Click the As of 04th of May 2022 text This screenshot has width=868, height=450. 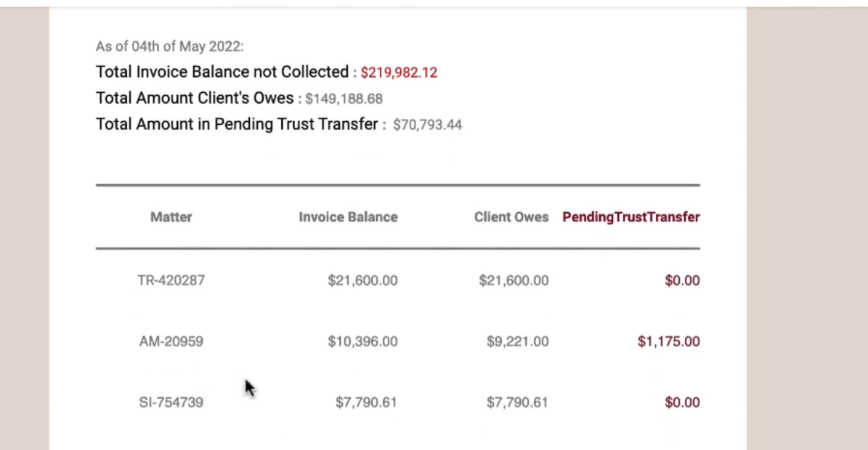coord(169,46)
